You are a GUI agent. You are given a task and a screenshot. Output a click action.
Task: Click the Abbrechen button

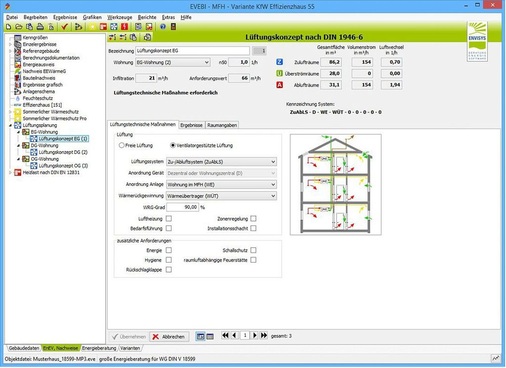point(169,337)
